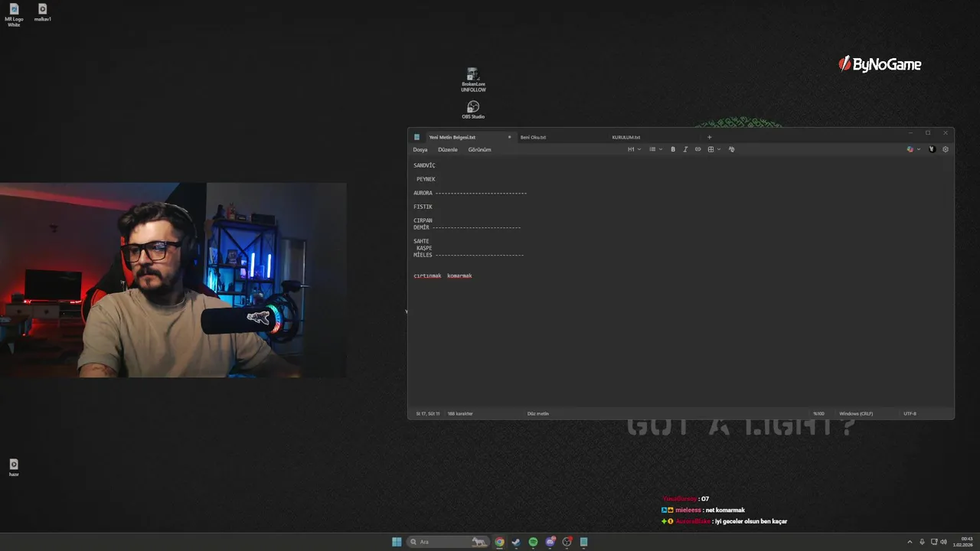Click the underlined word cırtınmak
980x551 pixels.
click(x=427, y=275)
